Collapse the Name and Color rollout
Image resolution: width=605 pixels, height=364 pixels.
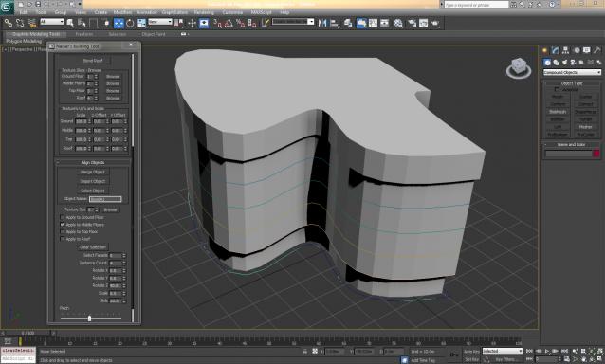pos(571,145)
